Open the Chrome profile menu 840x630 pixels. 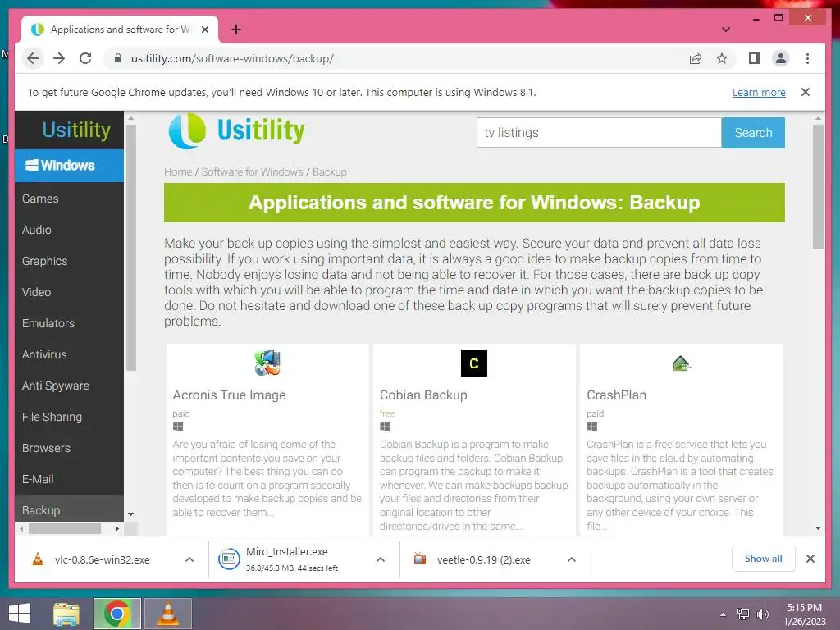tap(781, 58)
